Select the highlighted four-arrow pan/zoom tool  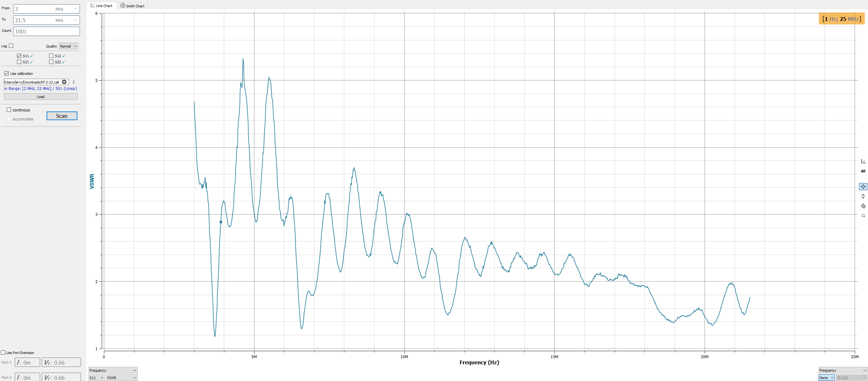[863, 186]
